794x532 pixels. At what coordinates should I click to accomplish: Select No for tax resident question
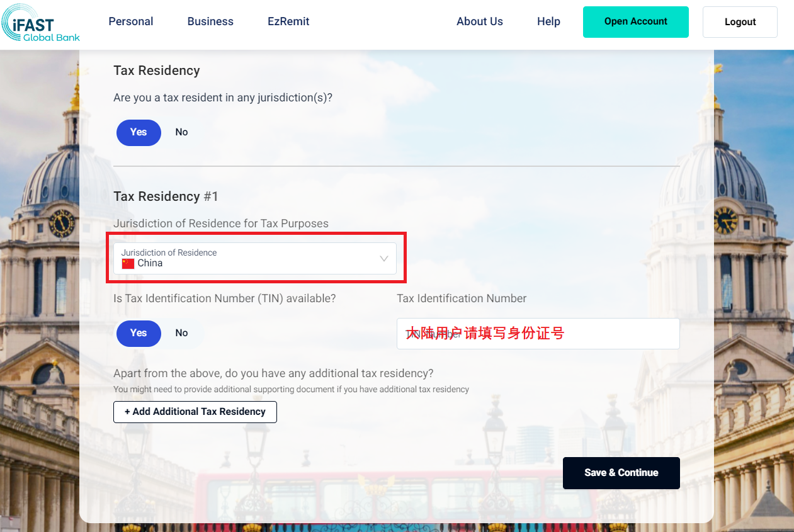pos(181,132)
